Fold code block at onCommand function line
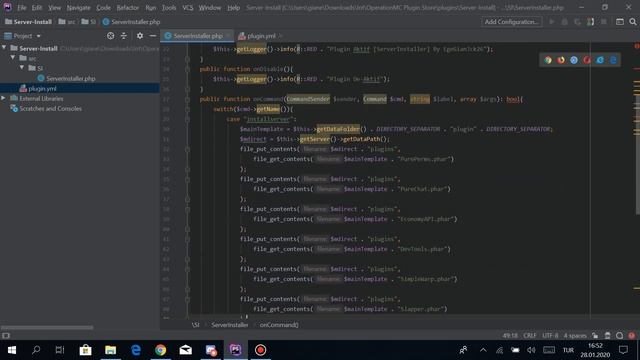Screen dimensions: 640x360 (187, 99)
